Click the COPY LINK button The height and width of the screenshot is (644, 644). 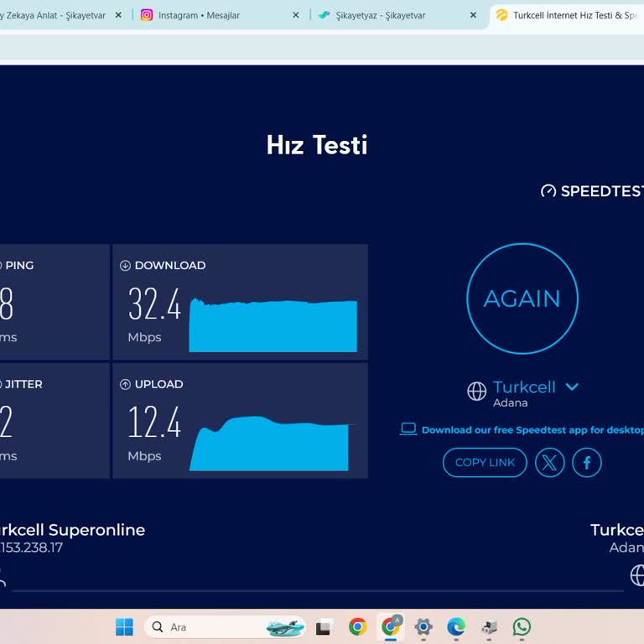click(x=485, y=463)
